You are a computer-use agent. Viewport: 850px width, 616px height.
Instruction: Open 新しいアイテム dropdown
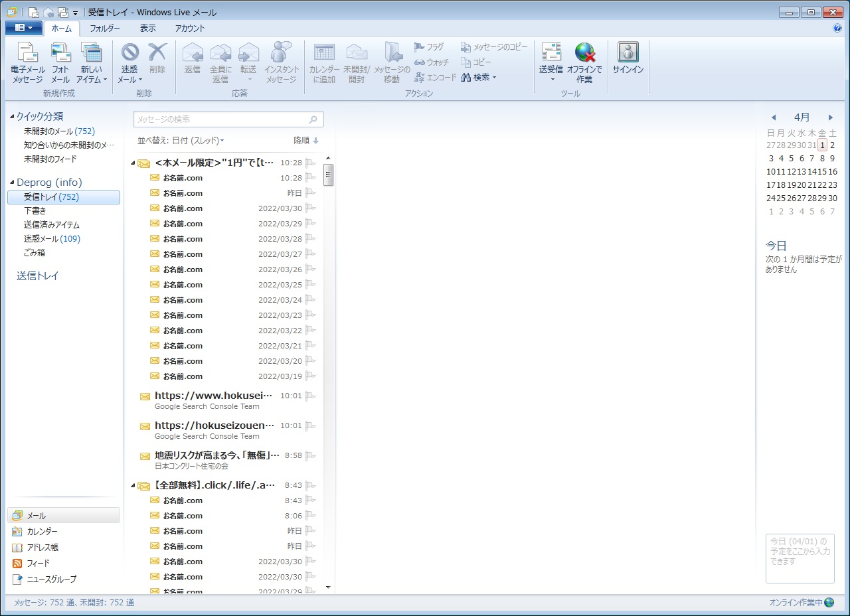[x=92, y=75]
